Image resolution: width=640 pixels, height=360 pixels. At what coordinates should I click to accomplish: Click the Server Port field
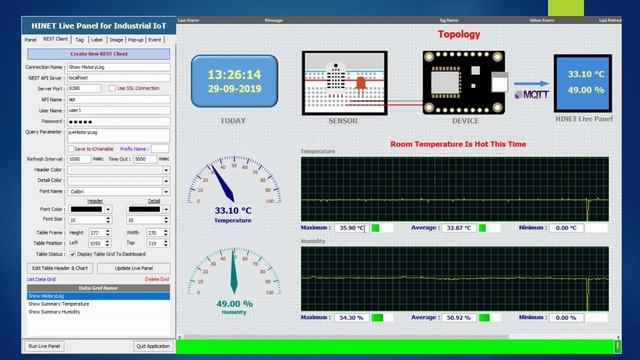[84, 88]
